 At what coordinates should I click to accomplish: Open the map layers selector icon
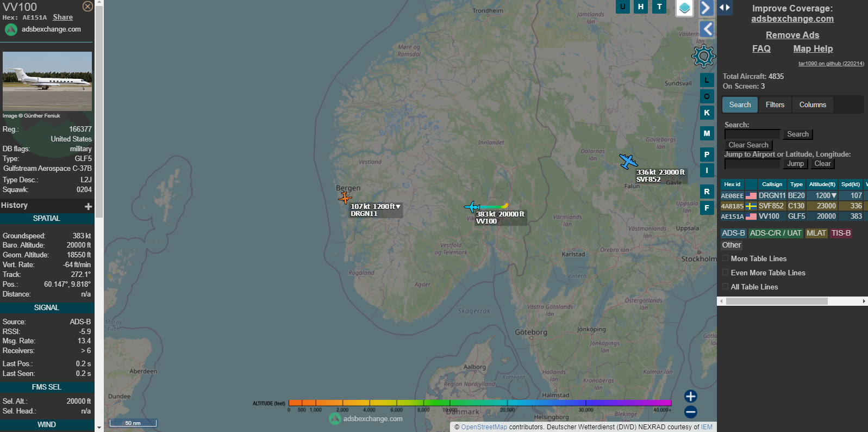coord(685,8)
